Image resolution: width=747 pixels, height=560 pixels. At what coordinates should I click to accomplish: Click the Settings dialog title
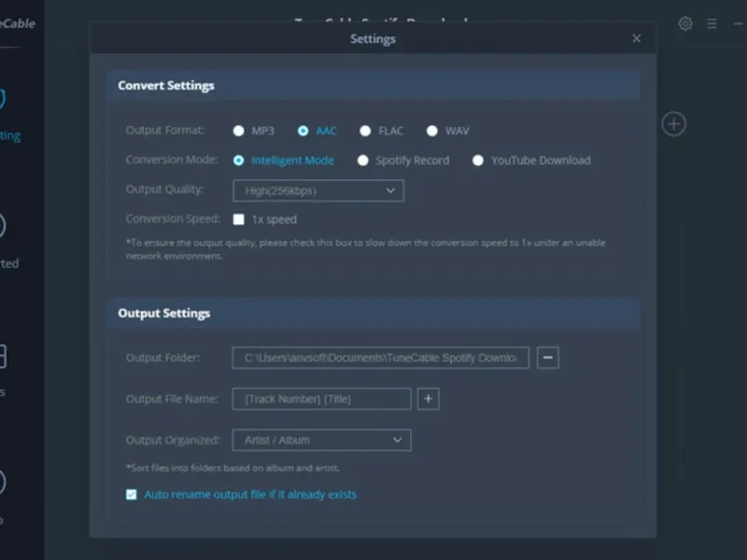[x=373, y=39]
